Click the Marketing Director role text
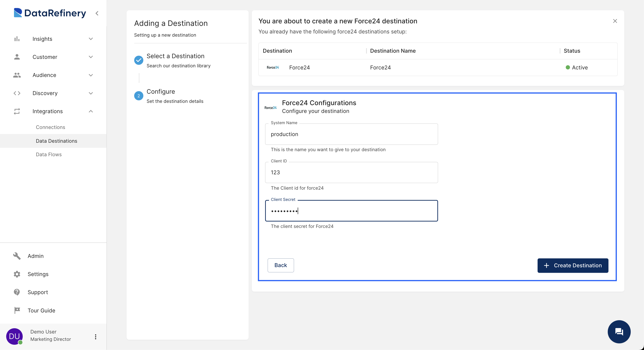This screenshot has width=644, height=350. 50,339
